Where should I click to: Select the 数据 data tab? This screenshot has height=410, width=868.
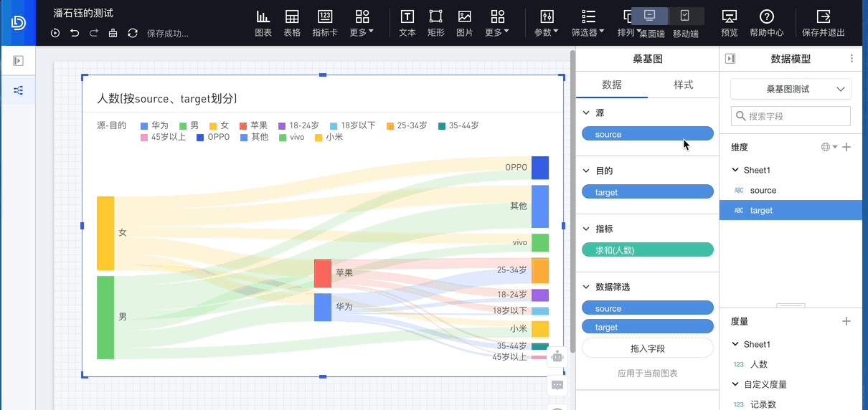pyautogui.click(x=612, y=85)
